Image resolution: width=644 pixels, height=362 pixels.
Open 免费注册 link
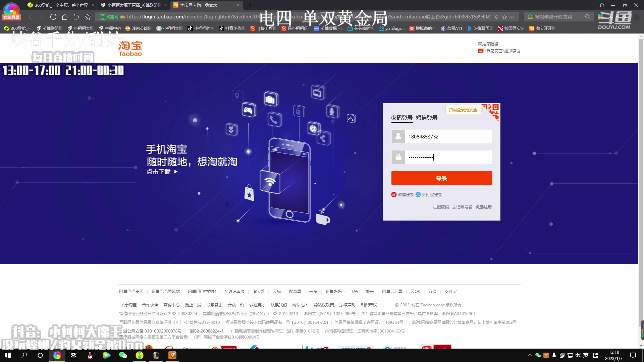(x=484, y=207)
